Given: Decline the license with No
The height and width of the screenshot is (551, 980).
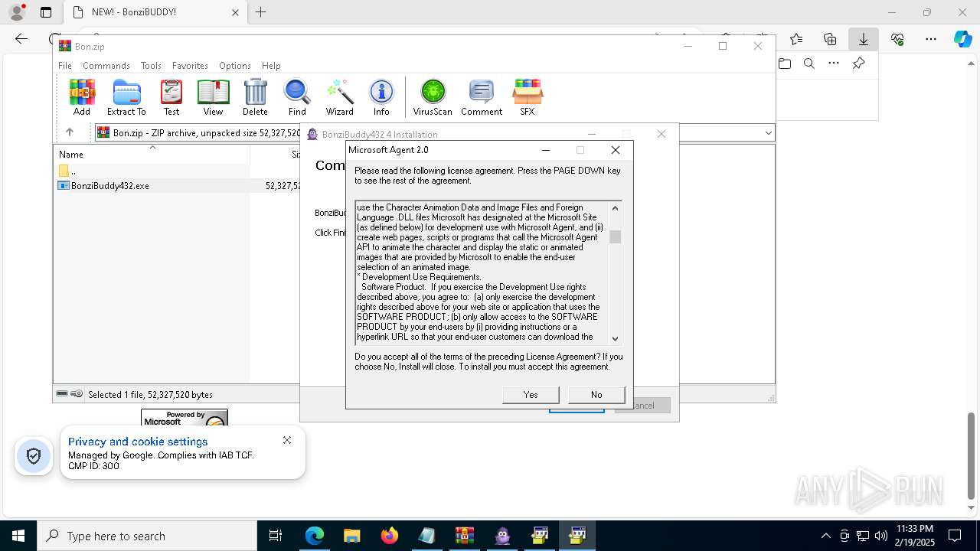Looking at the screenshot, I should tap(596, 395).
